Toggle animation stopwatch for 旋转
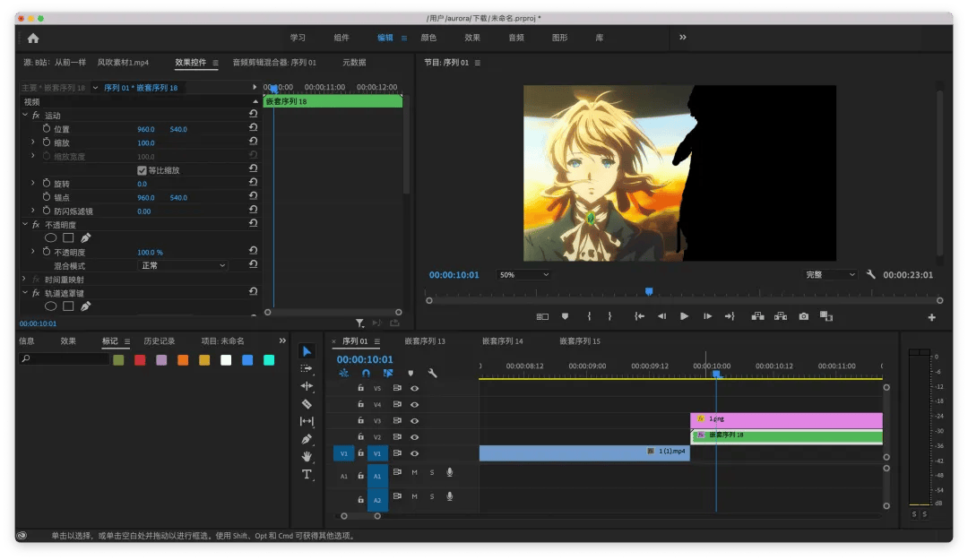This screenshot has width=968, height=560. pos(47,184)
